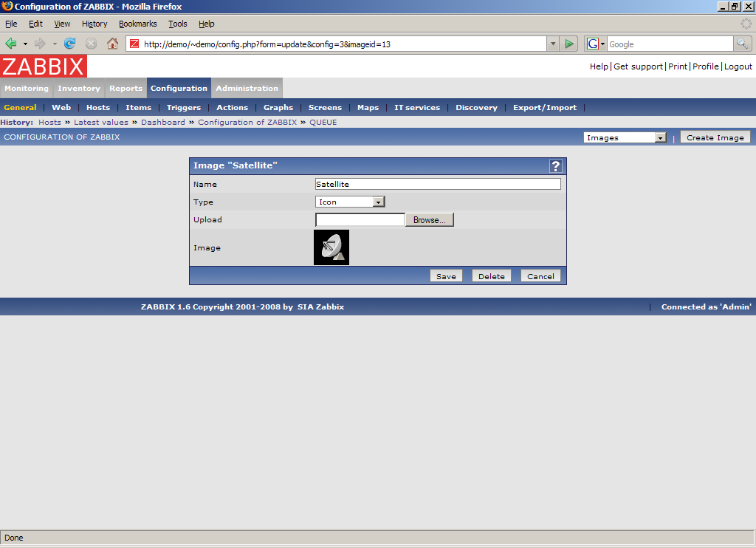This screenshot has height=548, width=756.
Task: Select the General submenu item
Action: (x=20, y=108)
